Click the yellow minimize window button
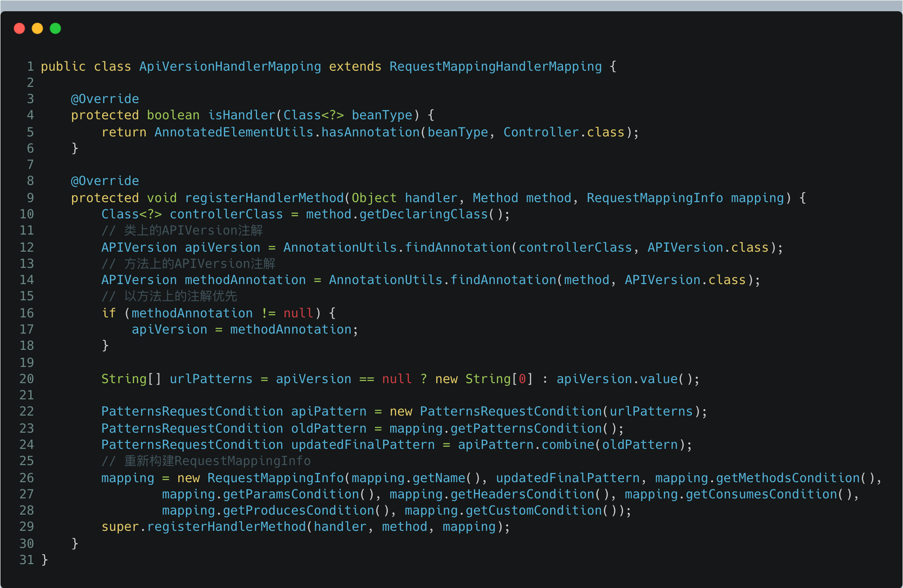903x588 pixels. pyautogui.click(x=37, y=28)
